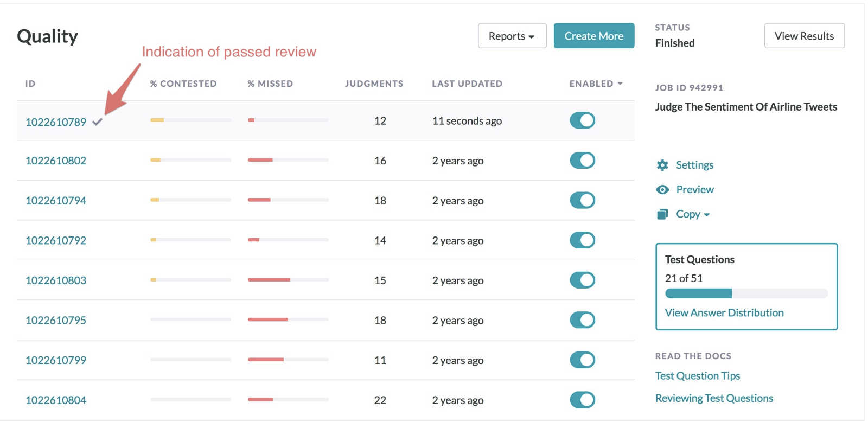Sort by Last Updated column header
The image size is (868, 422).
pyautogui.click(x=467, y=84)
